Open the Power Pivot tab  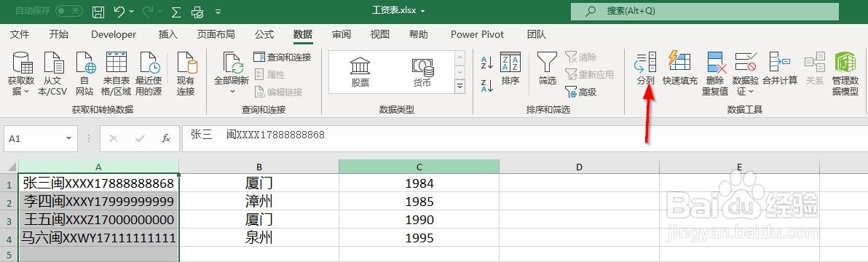pos(477,34)
